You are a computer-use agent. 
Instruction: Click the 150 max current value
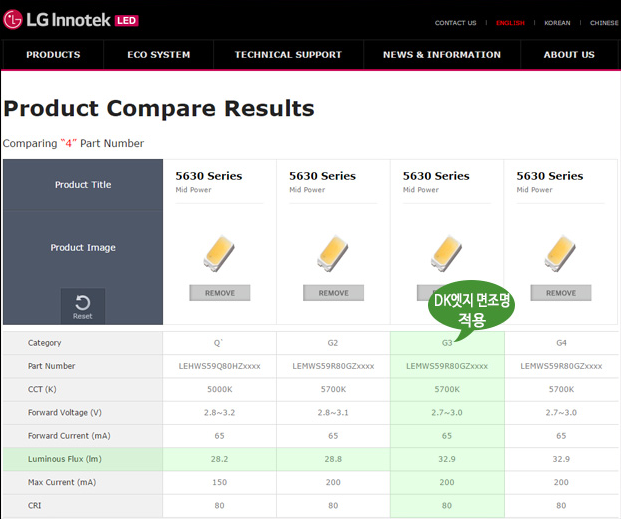[219, 482]
